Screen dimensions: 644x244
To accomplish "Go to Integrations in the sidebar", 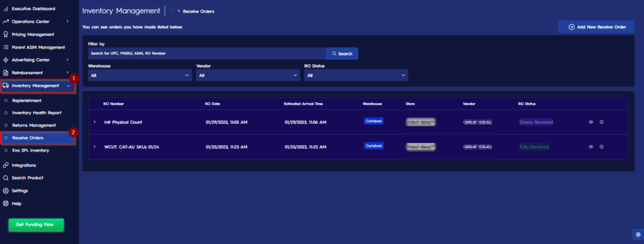I will [x=24, y=165].
